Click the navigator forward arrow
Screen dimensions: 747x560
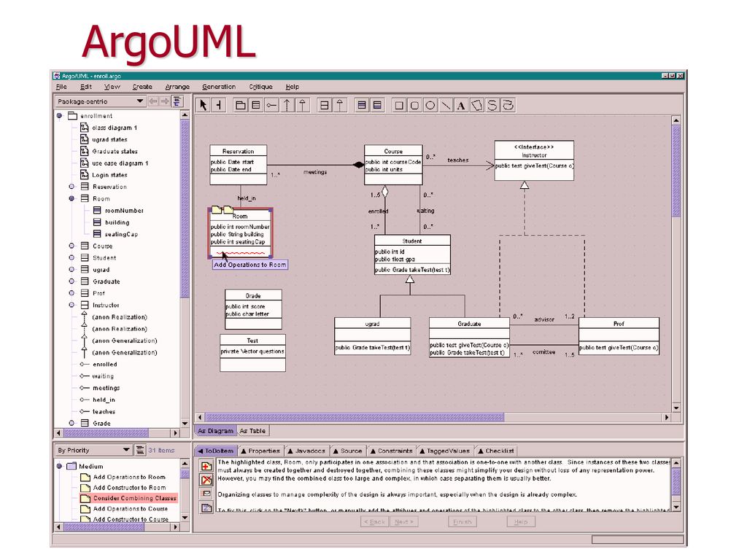click(164, 101)
